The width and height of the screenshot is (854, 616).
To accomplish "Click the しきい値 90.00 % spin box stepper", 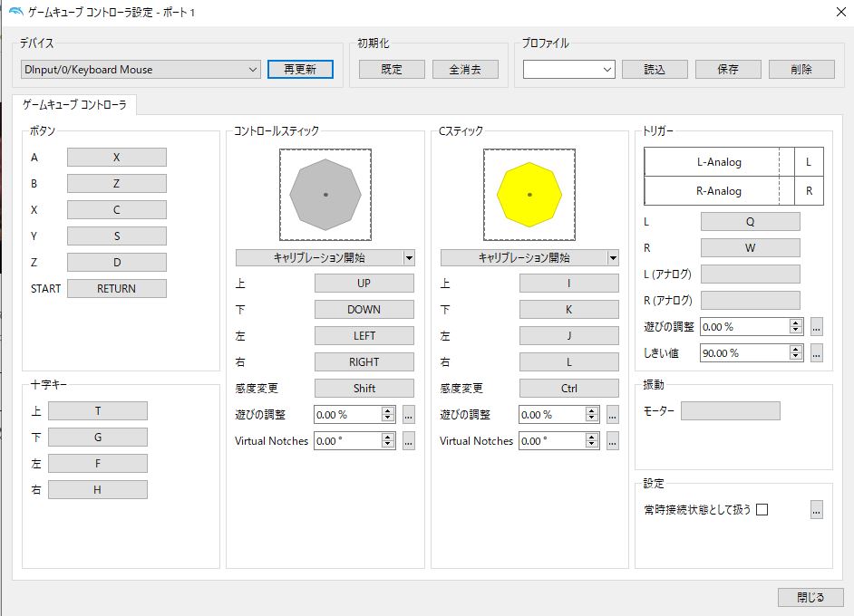I will 796,353.
